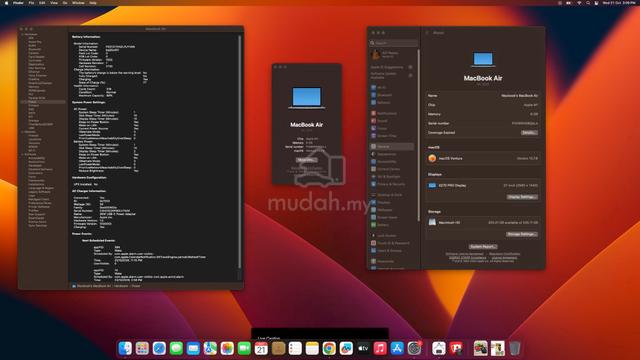Open the Edit menu
The height and width of the screenshot is (360, 640).
click(x=42, y=3)
